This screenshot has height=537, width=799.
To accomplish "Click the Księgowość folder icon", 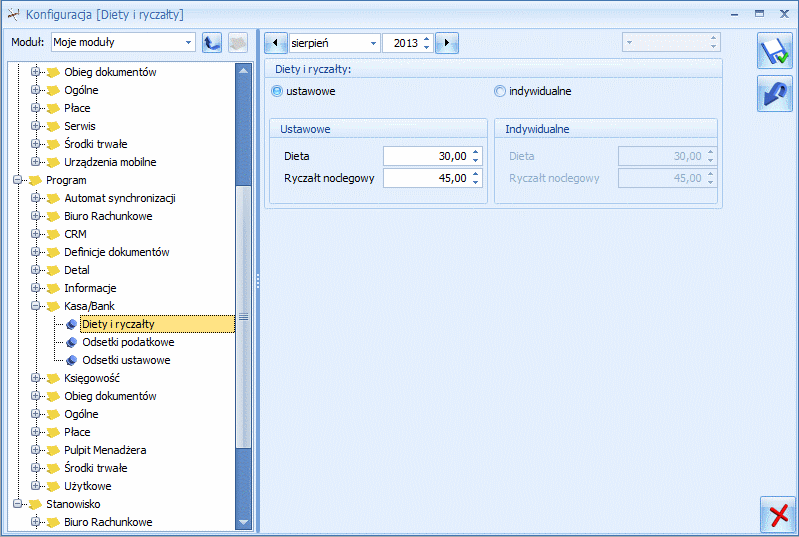I will point(53,378).
